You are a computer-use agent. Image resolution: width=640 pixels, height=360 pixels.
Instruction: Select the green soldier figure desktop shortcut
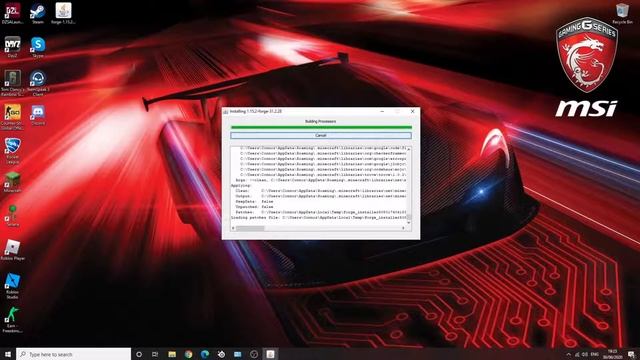click(x=12, y=320)
